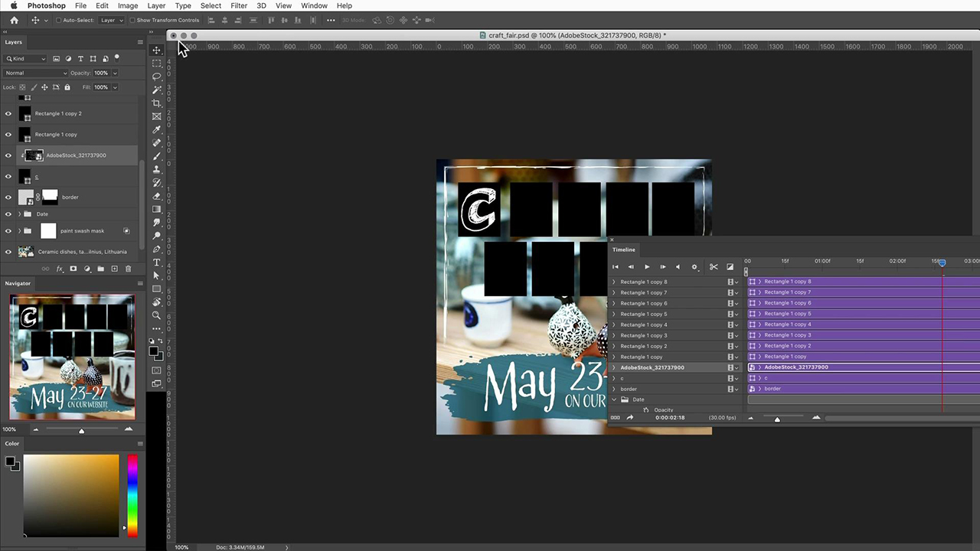Click the scissors split-at-playhead icon
This screenshot has width=980, height=551.
click(714, 267)
